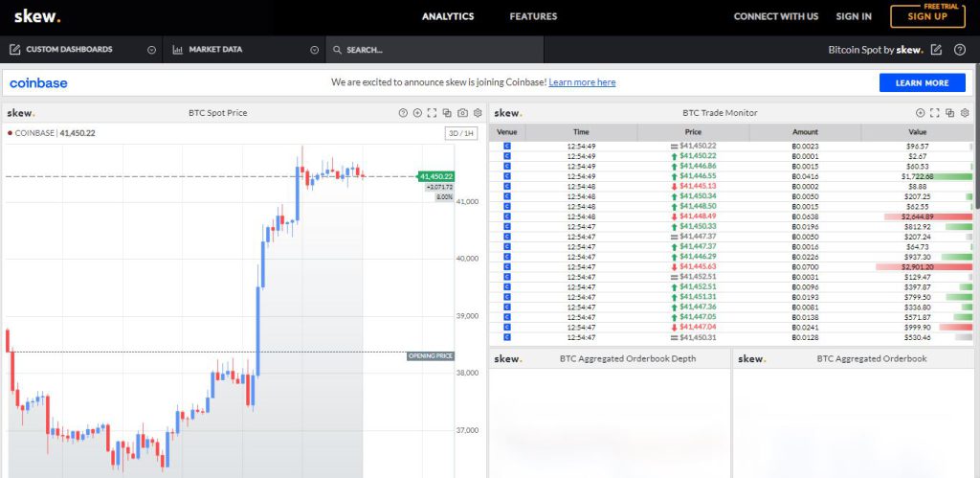Open Connect With Us menu
This screenshot has width=980, height=478.
click(x=775, y=17)
